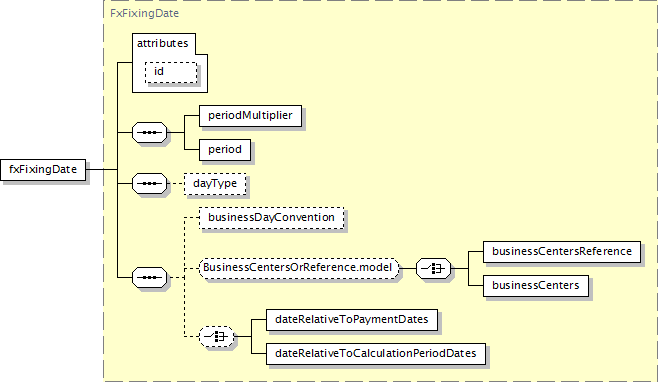Select the sequence compositor connected to dayType
The image size is (658, 382).
point(149,183)
